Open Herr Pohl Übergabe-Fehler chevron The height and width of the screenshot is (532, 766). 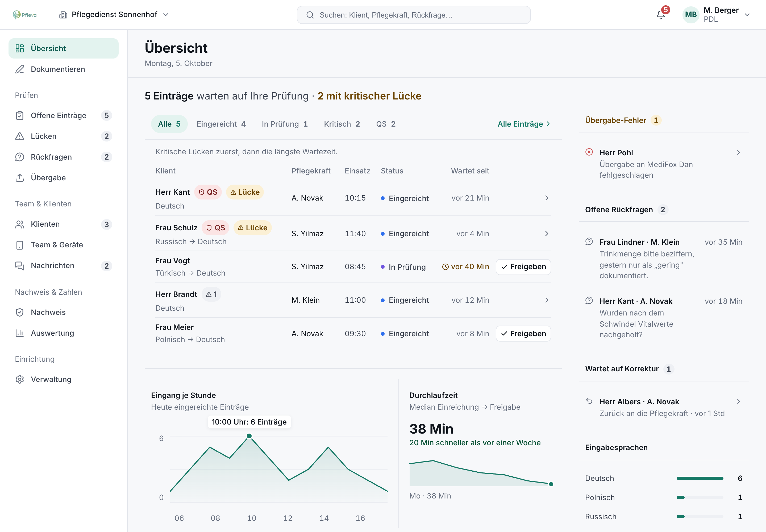pos(738,152)
